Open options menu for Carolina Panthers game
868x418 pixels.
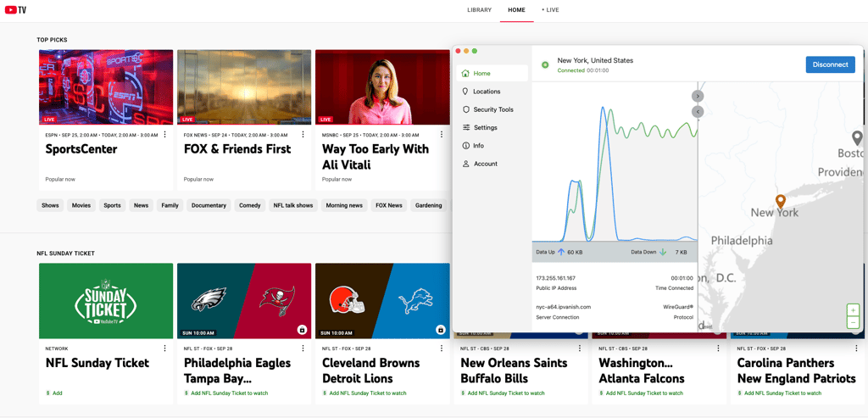[x=856, y=348]
